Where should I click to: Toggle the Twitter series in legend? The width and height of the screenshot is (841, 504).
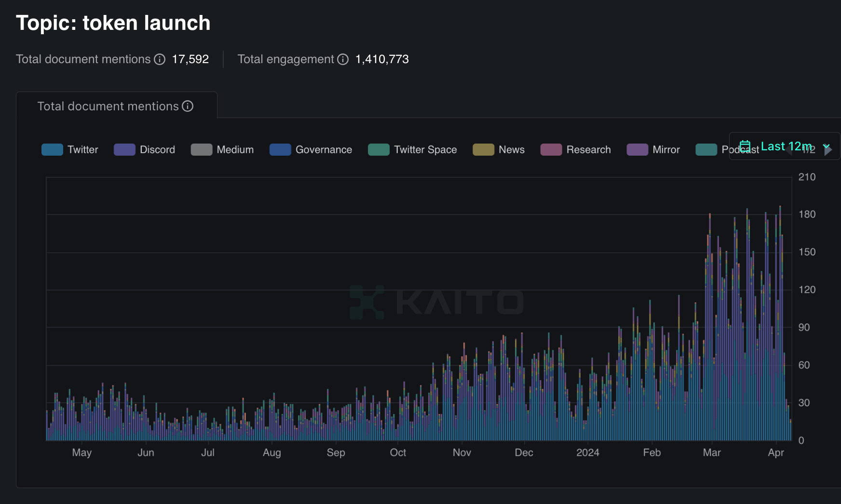(x=70, y=150)
